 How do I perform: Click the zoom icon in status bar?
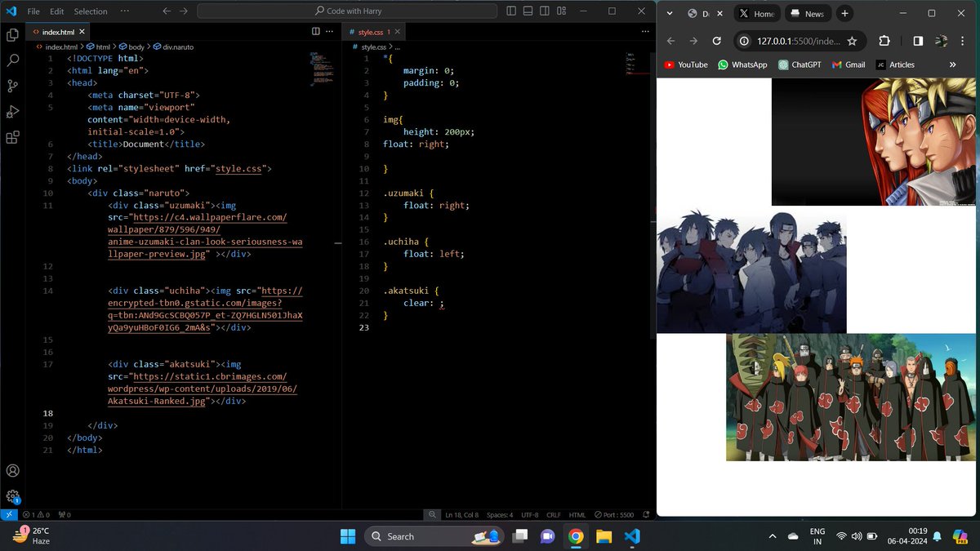click(433, 515)
